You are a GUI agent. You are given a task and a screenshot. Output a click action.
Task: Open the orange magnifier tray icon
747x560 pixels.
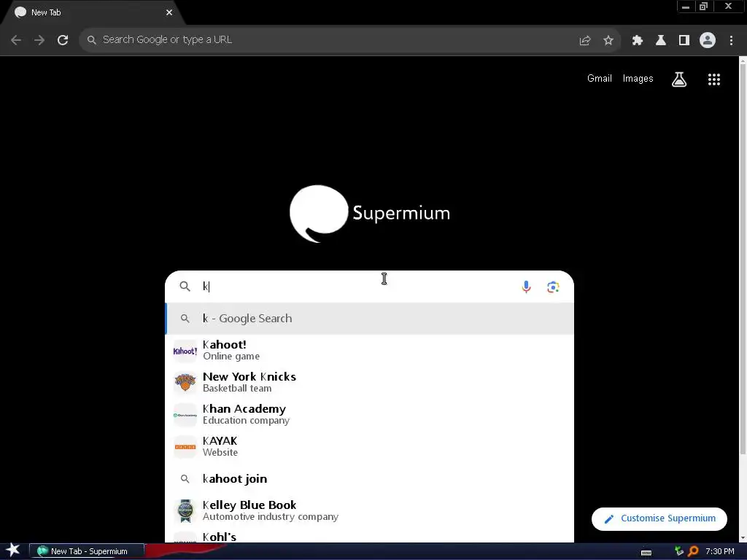click(x=693, y=551)
